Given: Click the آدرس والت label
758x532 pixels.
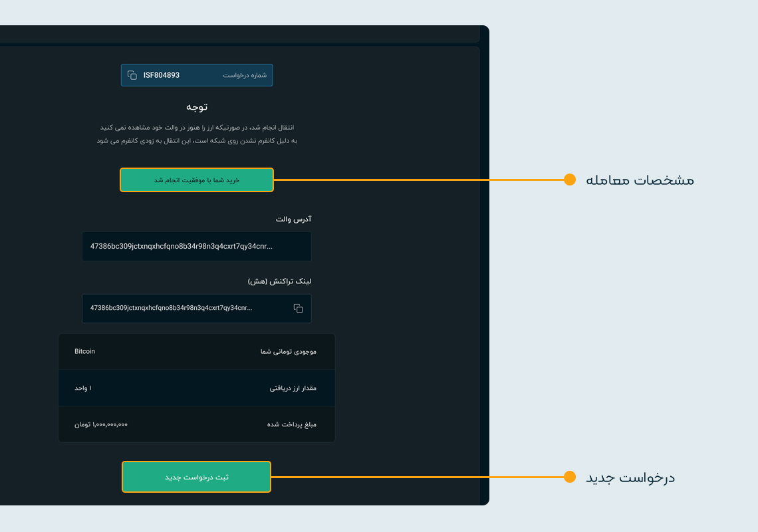Looking at the screenshot, I should 293,219.
